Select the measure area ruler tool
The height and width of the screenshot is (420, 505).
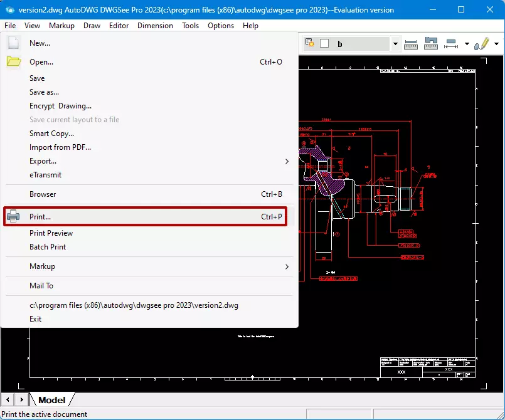431,43
